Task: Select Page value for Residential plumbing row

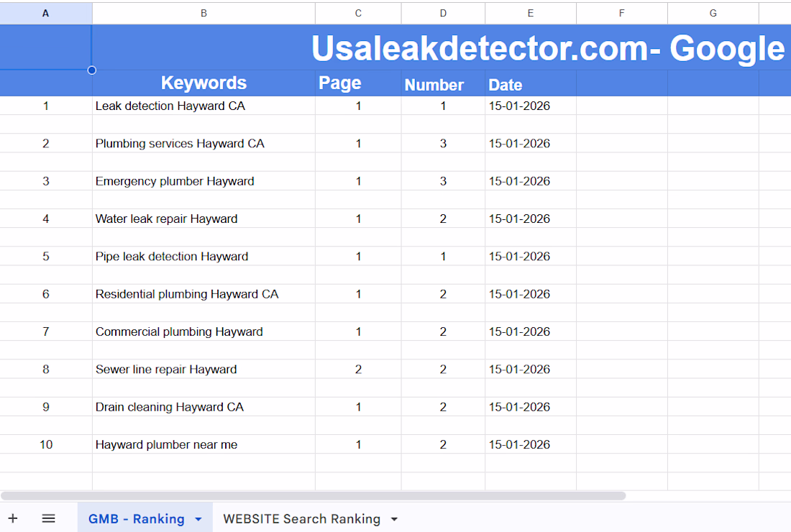Action: point(358,294)
